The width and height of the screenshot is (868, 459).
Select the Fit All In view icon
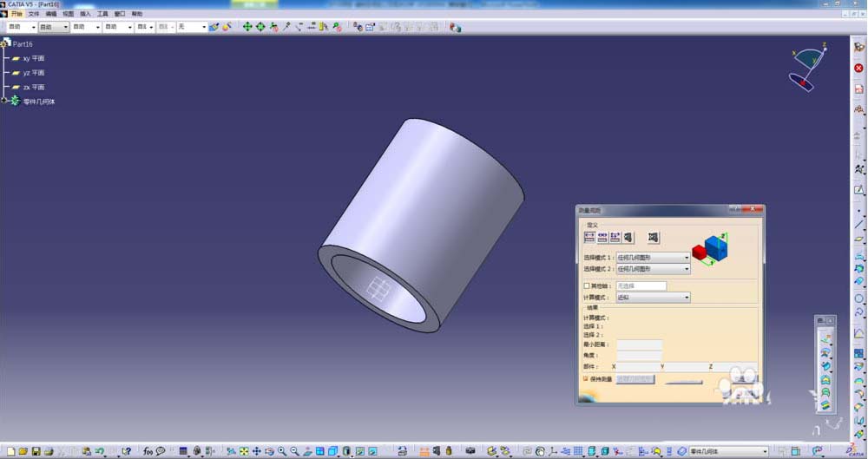coord(244,451)
